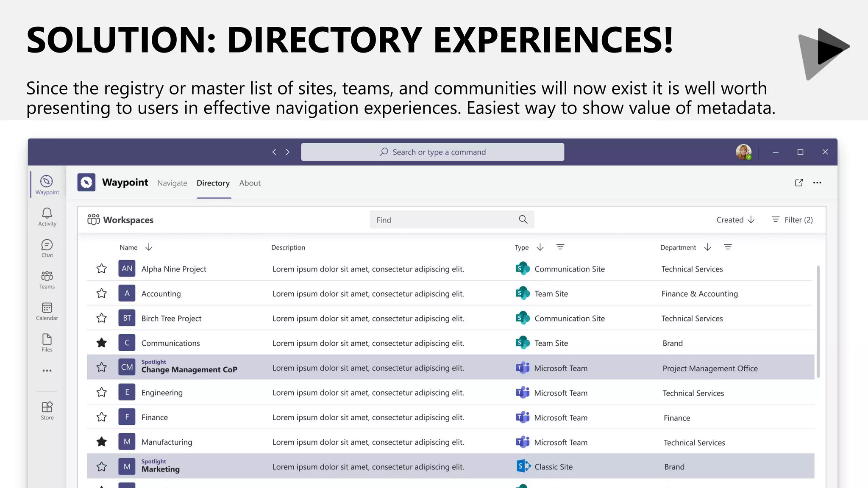Click Communication Site in Birch Tree row

(x=570, y=318)
